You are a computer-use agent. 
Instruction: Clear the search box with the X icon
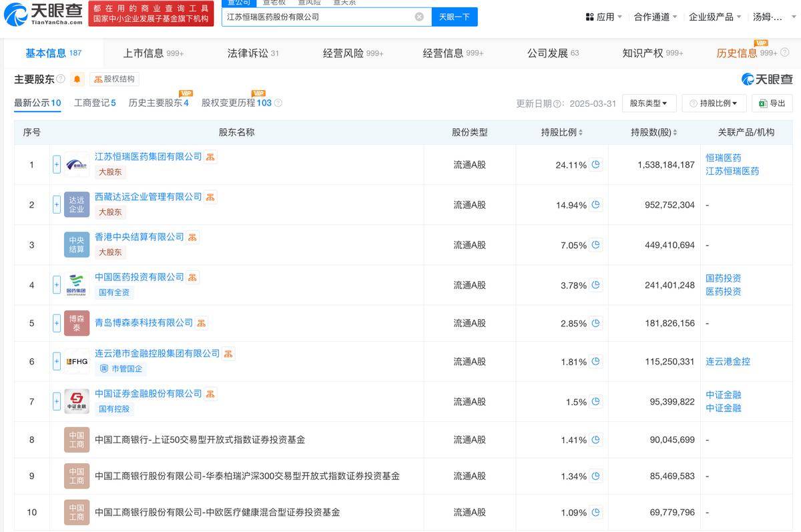click(x=419, y=17)
